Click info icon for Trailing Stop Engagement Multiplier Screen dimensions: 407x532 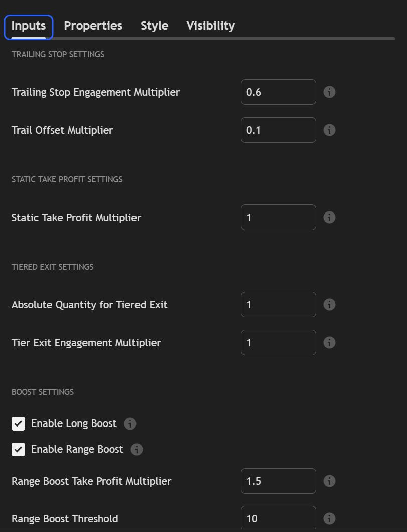coord(329,92)
